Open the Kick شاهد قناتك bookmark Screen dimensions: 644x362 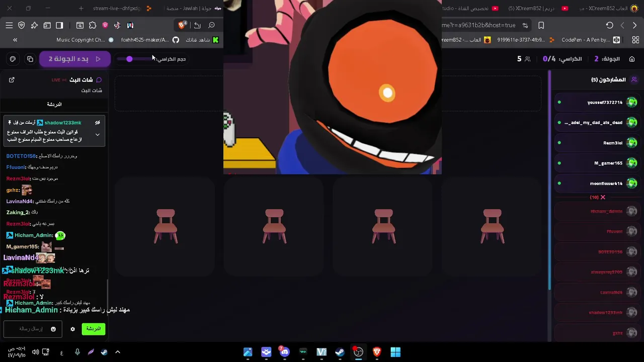(202, 40)
